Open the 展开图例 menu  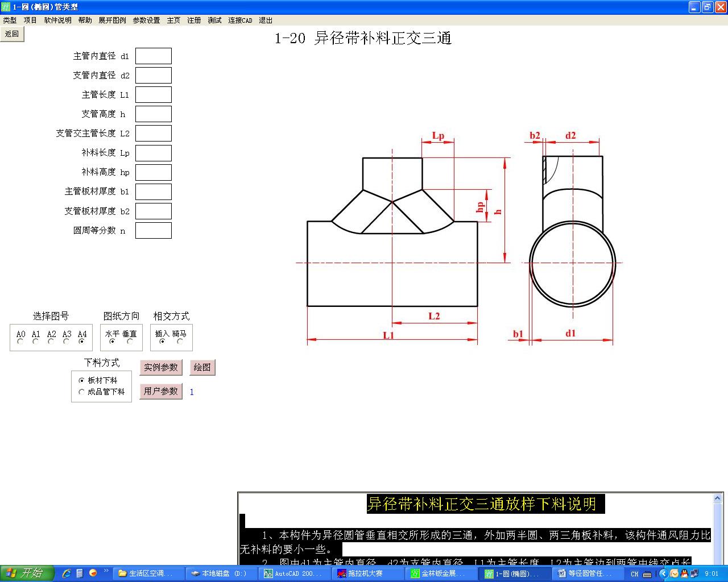pyautogui.click(x=112, y=20)
